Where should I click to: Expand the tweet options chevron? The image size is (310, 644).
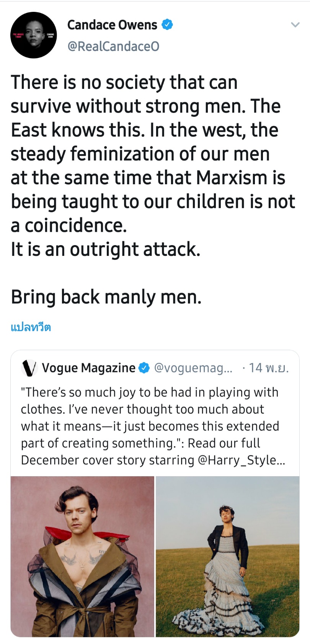click(x=295, y=25)
